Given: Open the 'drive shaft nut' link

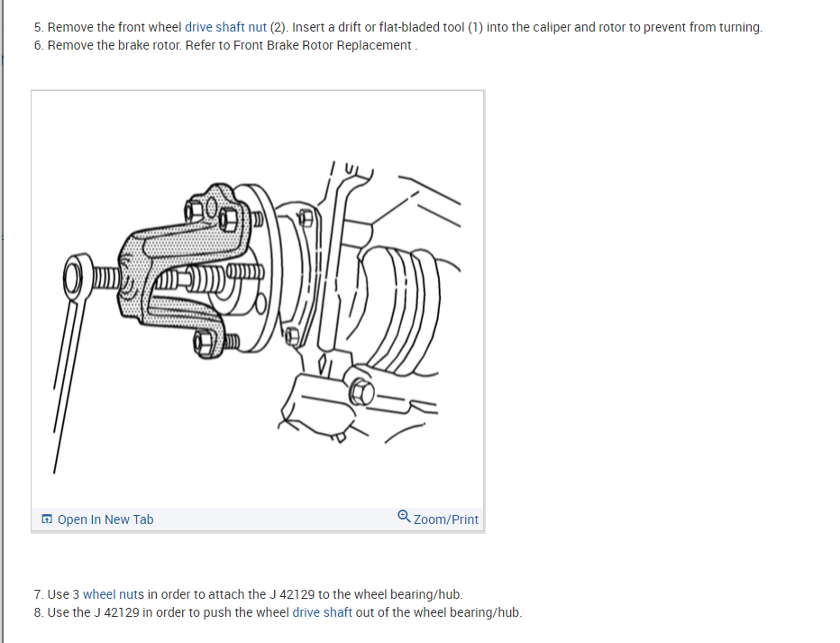Looking at the screenshot, I should 225,27.
